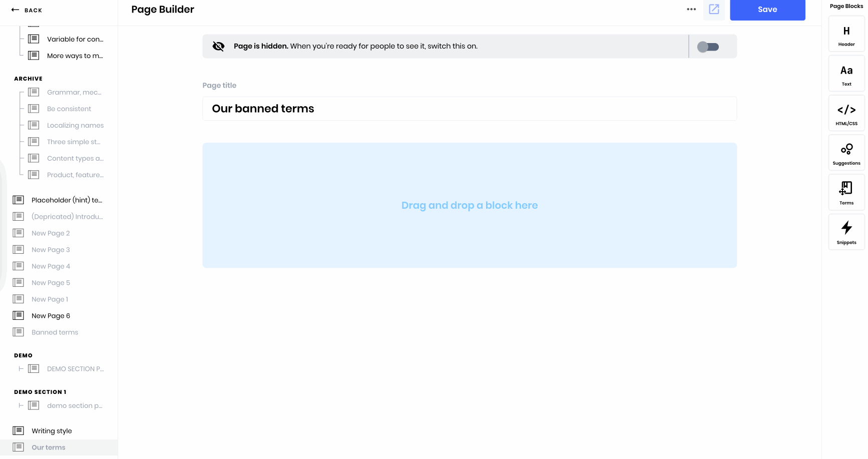The image size is (868, 459).
Task: Open 'New Page 4' in sidebar
Action: click(x=51, y=266)
